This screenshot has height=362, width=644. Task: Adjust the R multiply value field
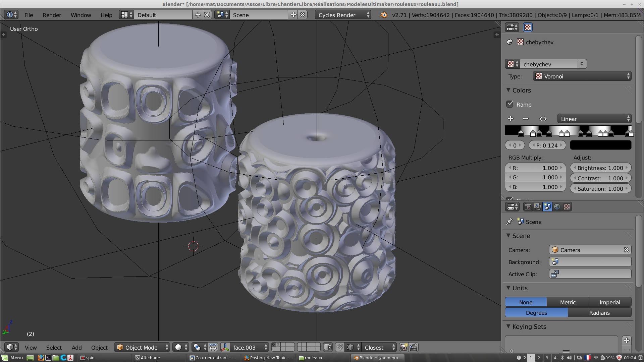[x=535, y=168]
